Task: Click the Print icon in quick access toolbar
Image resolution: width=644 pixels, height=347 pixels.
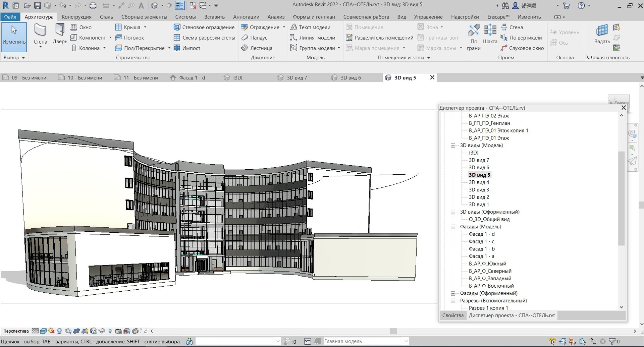Action: (x=93, y=5)
